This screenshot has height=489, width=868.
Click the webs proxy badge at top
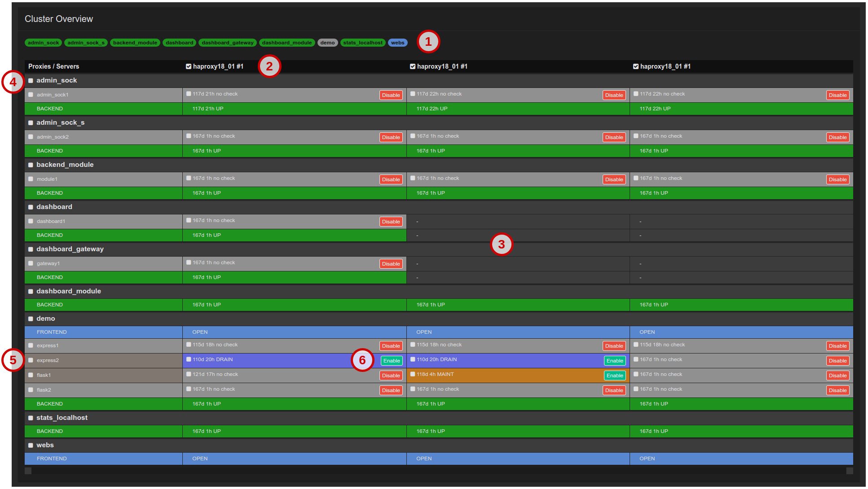click(397, 42)
